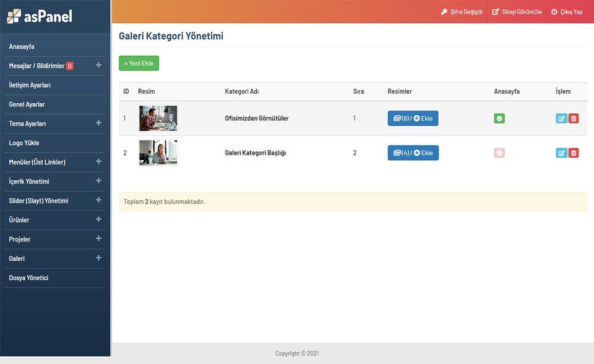Expand the Tema Ayarları submenu
The image size is (594, 364).
click(x=99, y=123)
